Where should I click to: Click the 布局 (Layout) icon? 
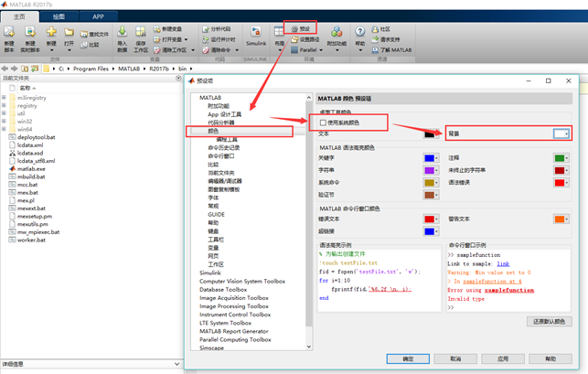pos(280,31)
